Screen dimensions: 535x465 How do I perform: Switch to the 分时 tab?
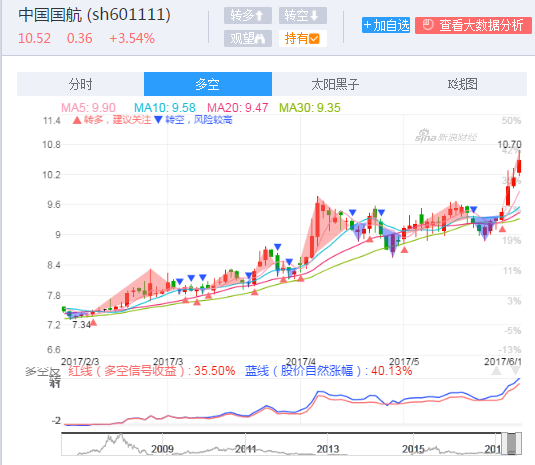click(x=81, y=84)
